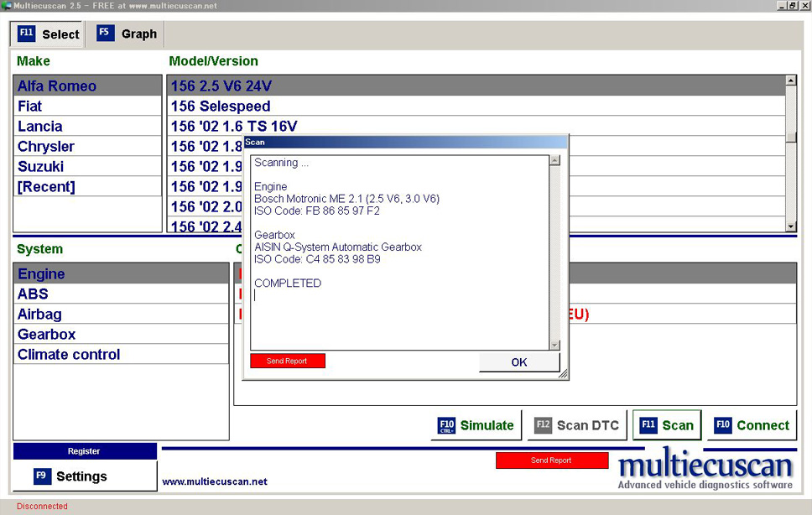Click Send Report in the Scan dialog
This screenshot has width=812, height=515.
coord(288,361)
